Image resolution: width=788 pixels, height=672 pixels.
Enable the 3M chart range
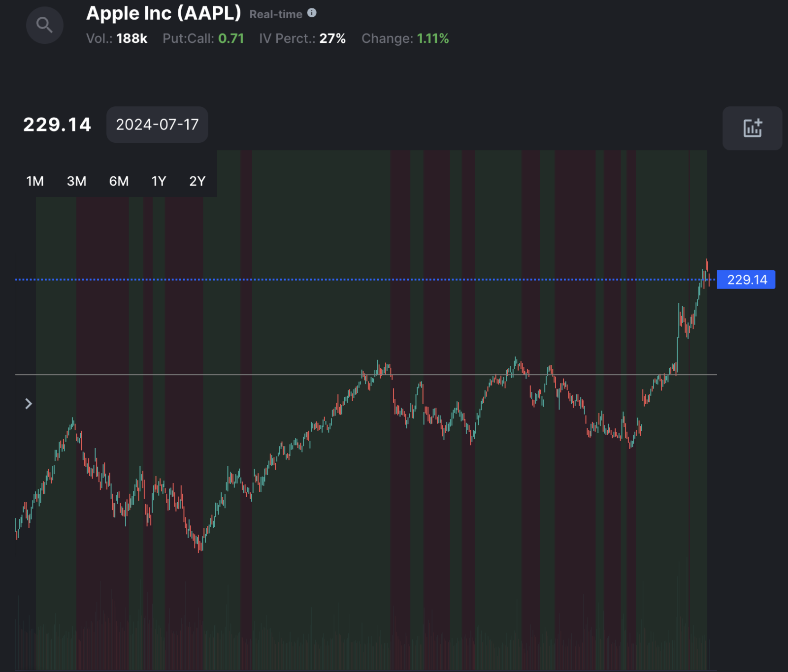(76, 181)
